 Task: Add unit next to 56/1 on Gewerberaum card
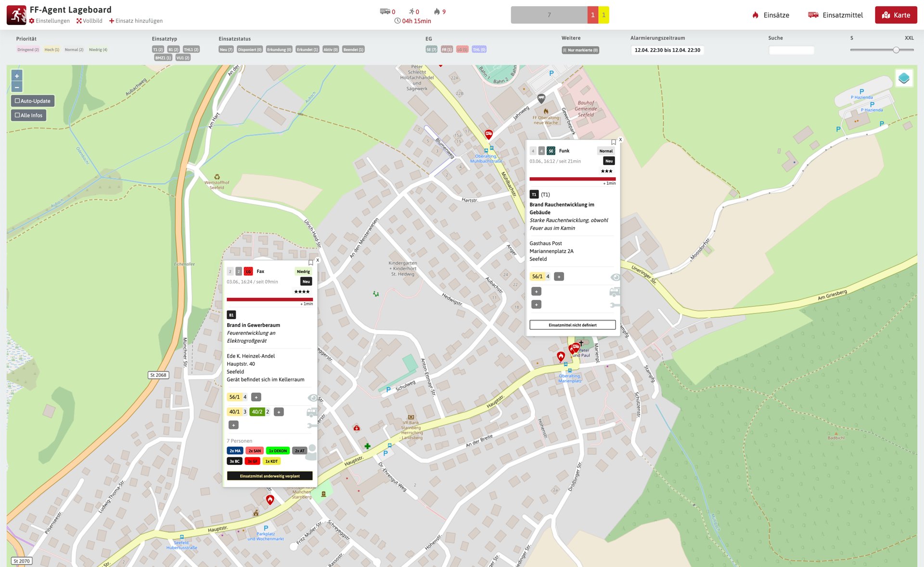point(257,397)
